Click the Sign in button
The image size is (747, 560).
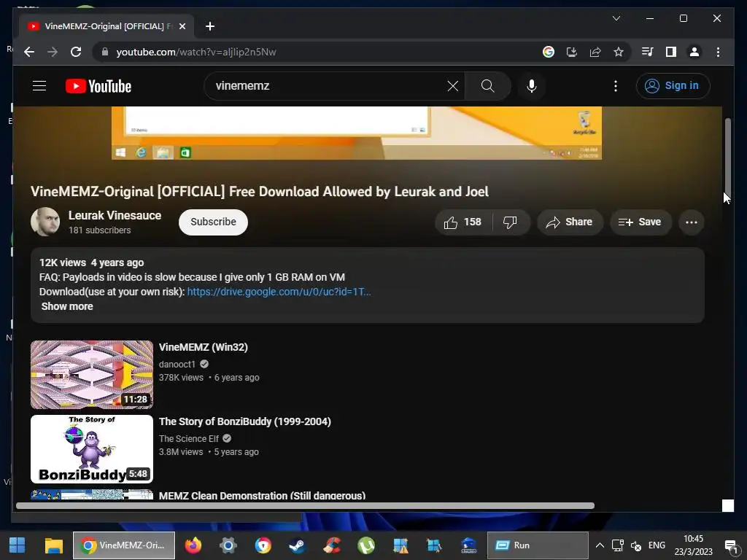tap(673, 86)
